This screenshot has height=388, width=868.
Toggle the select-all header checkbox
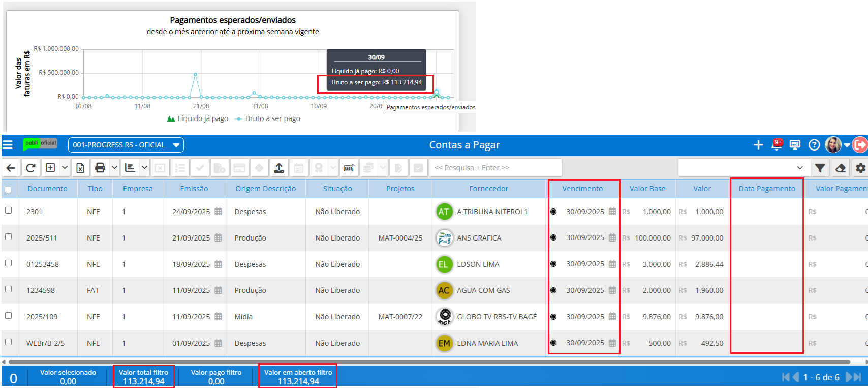pos(8,190)
